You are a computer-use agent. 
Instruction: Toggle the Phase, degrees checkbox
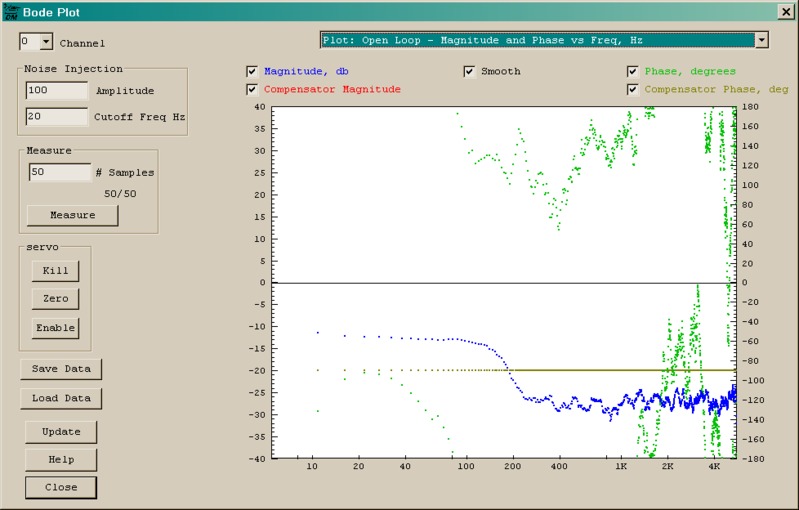coord(633,72)
